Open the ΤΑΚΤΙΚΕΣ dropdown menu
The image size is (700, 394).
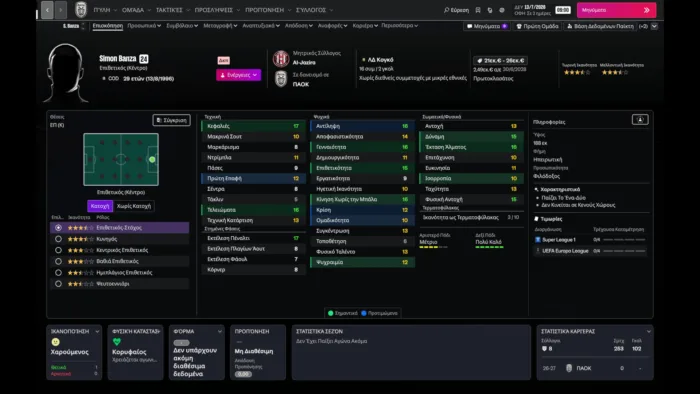[172, 10]
